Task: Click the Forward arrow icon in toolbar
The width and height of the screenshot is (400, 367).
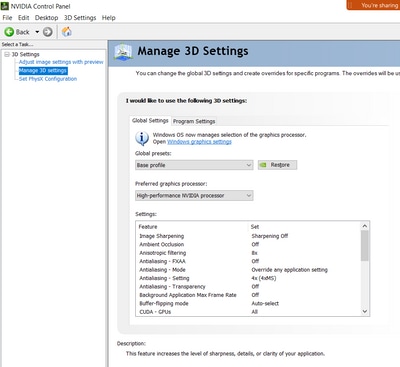Action: pyautogui.click(x=48, y=32)
